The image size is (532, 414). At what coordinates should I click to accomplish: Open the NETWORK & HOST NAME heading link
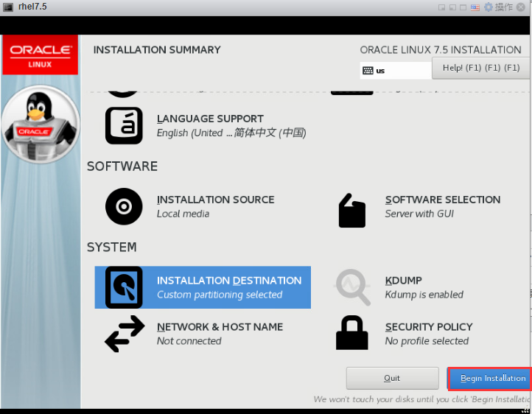point(220,327)
